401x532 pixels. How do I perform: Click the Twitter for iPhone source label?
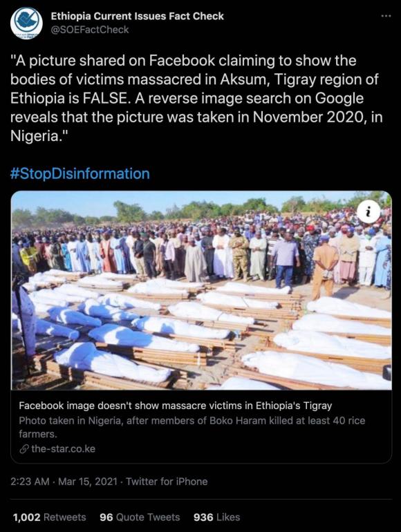click(x=167, y=482)
